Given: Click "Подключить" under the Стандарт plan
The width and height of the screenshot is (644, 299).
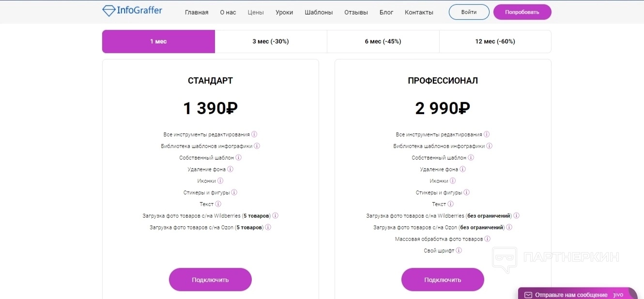Looking at the screenshot, I should pos(210,280).
